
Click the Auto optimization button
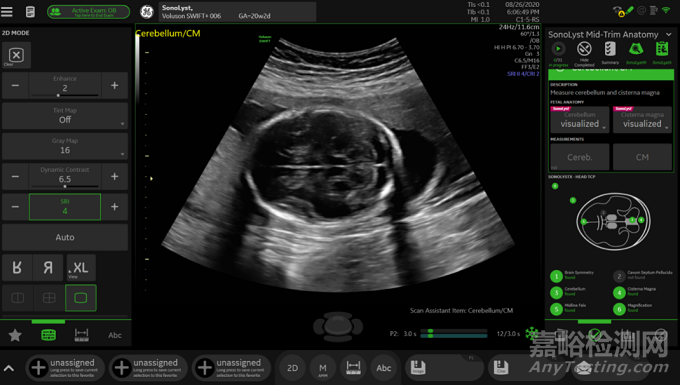coord(65,237)
